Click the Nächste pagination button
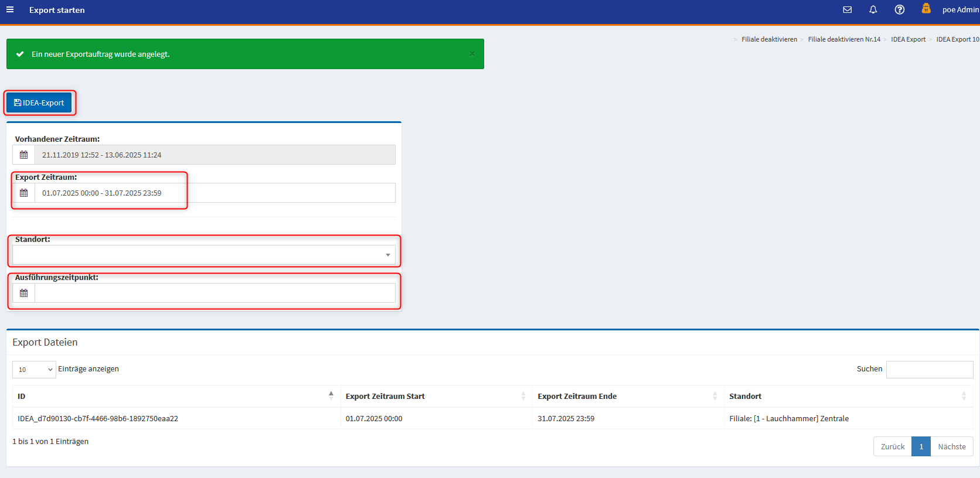This screenshot has height=478, width=980. coord(951,447)
